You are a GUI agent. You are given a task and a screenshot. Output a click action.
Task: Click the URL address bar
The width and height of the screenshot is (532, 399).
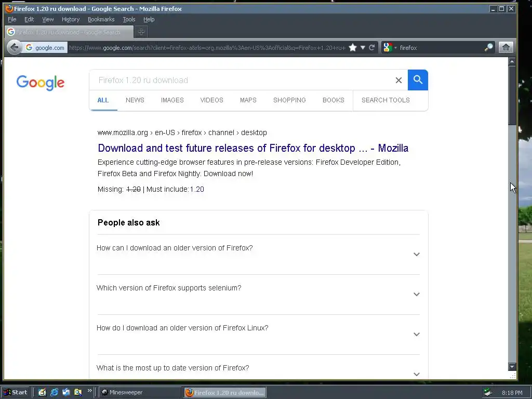tap(207, 47)
